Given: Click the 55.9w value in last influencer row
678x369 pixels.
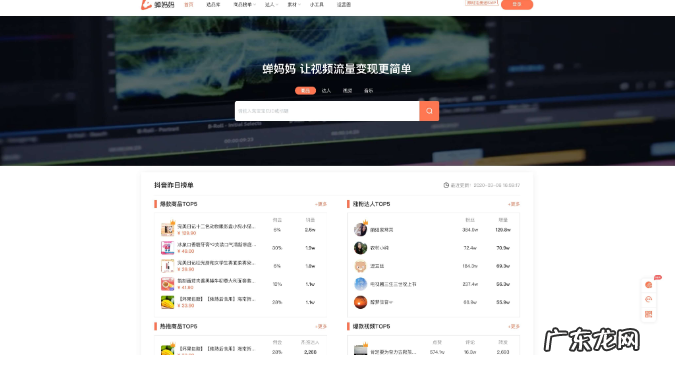Looking at the screenshot, I should 503,302.
